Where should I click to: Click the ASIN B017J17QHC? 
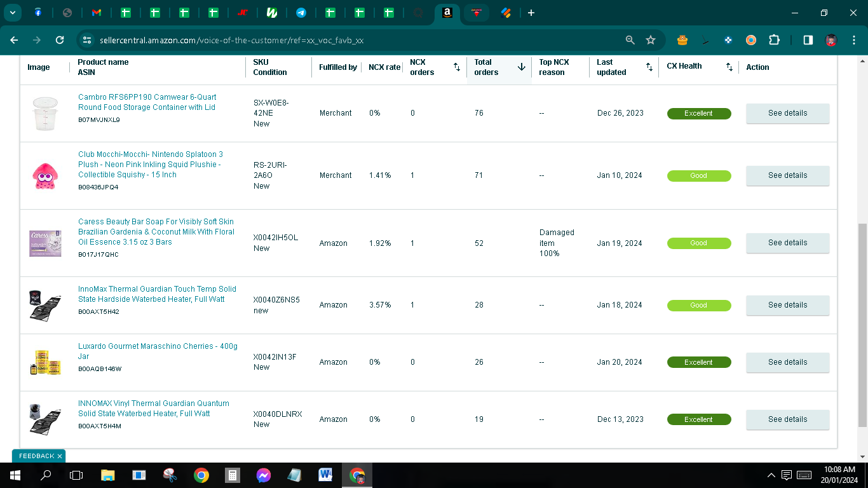[x=98, y=255]
